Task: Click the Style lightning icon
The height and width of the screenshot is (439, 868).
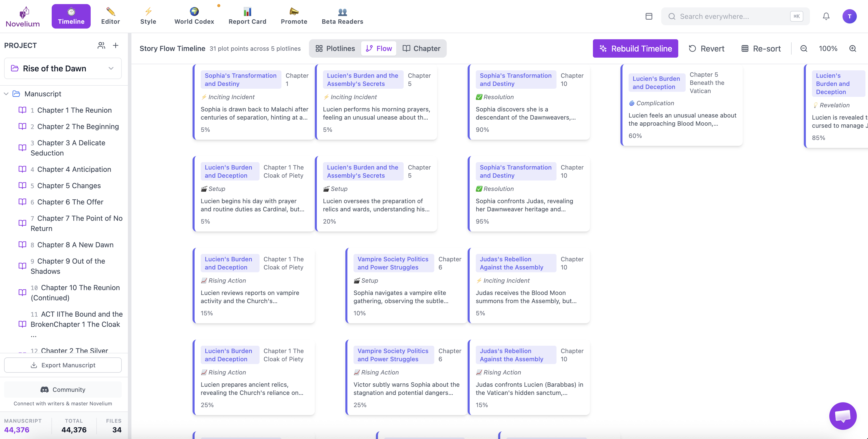Action: [148, 16]
